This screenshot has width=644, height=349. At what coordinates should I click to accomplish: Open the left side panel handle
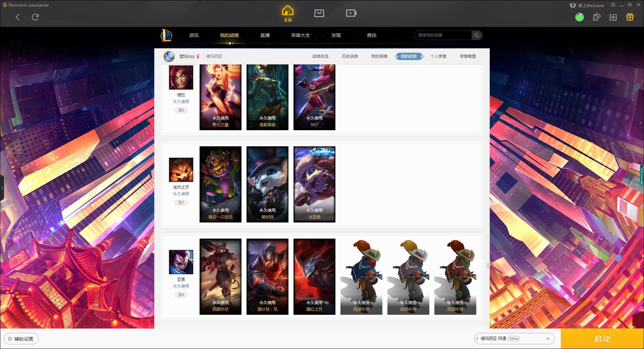pyautogui.click(x=2, y=188)
